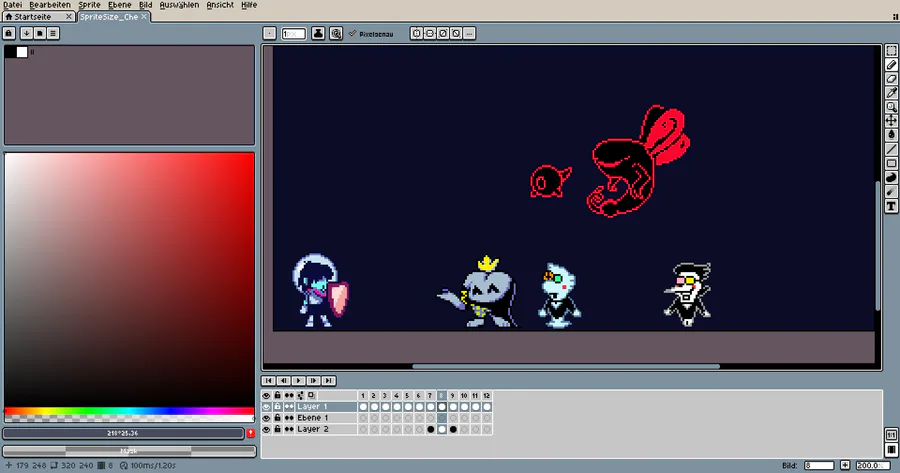This screenshot has width=900, height=473.
Task: Select the Rectangle shape tool
Action: 891,164
